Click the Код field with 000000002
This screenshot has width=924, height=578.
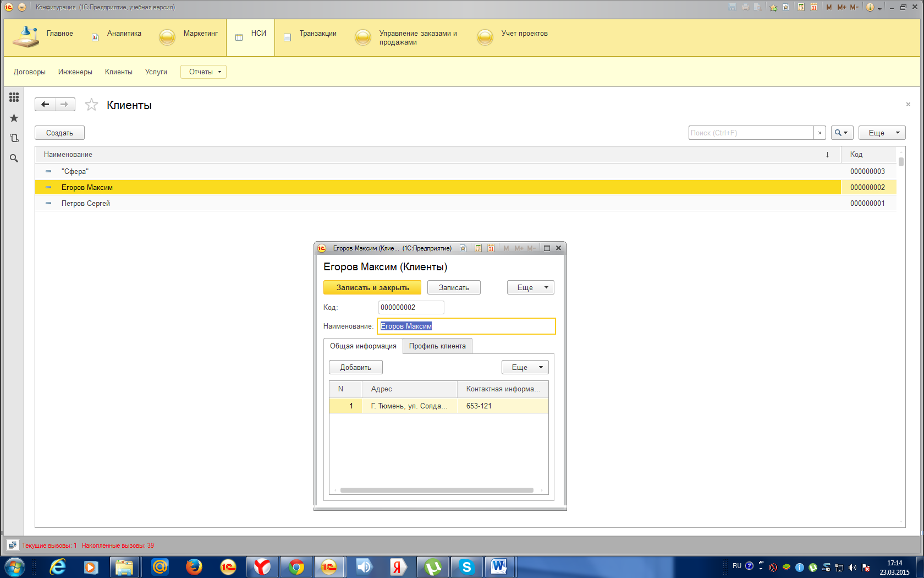pyautogui.click(x=411, y=307)
